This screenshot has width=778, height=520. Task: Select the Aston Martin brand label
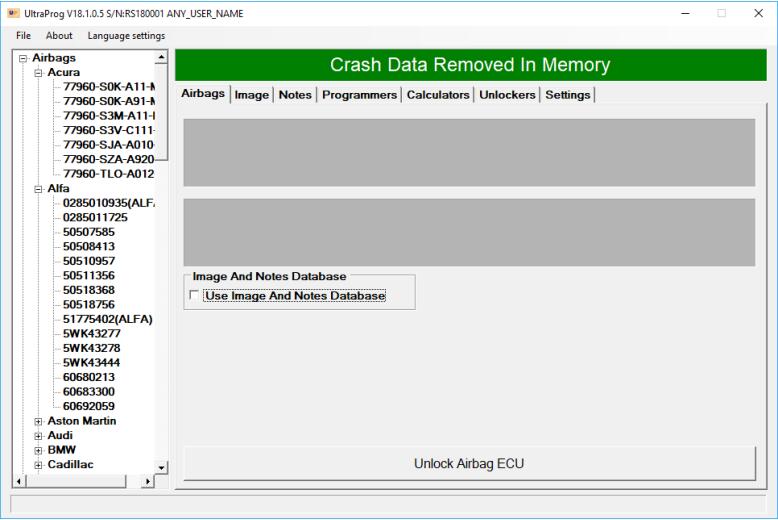(x=82, y=421)
